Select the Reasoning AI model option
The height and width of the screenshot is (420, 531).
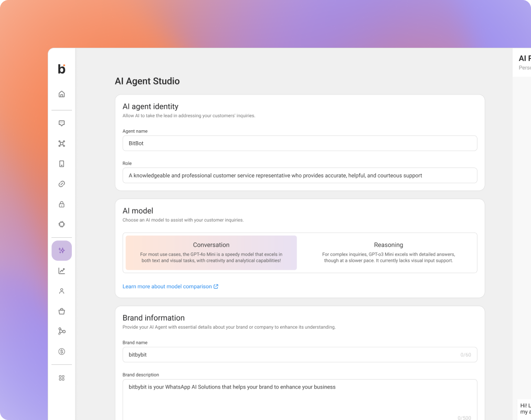(x=388, y=253)
